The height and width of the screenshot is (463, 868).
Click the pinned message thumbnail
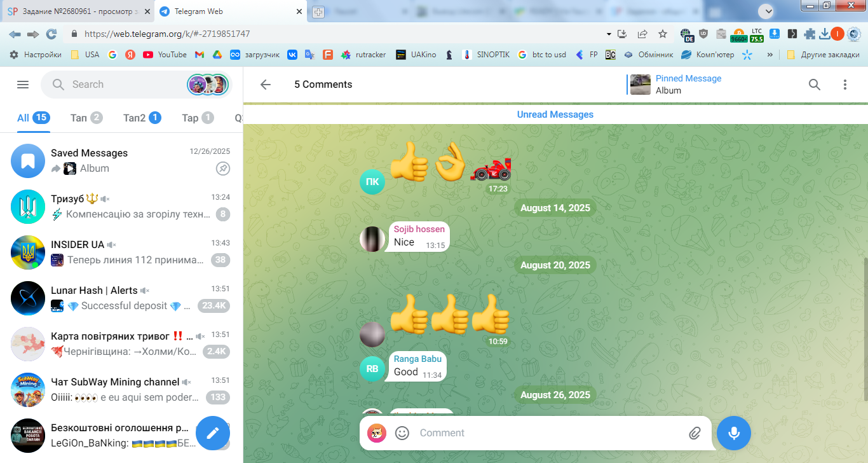[641, 85]
